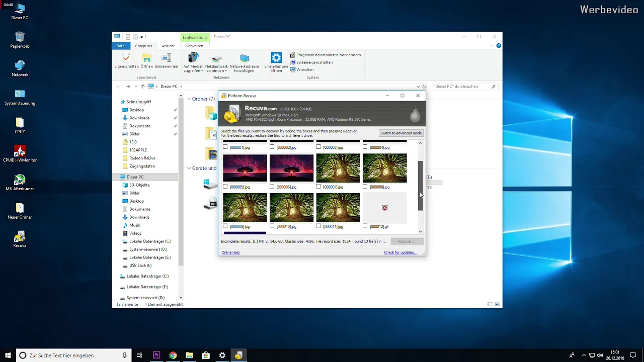Select the Netzwerk desktop icon

tap(20, 68)
